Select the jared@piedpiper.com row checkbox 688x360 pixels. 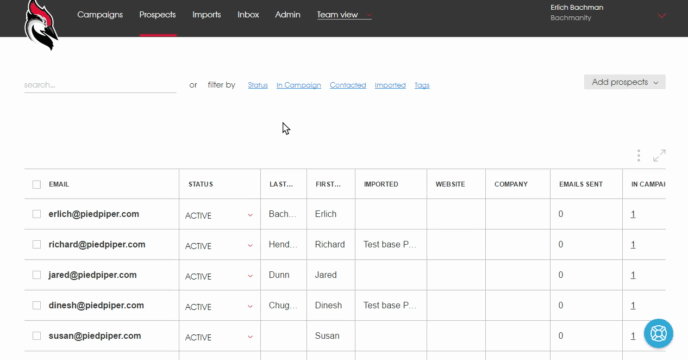(x=36, y=275)
